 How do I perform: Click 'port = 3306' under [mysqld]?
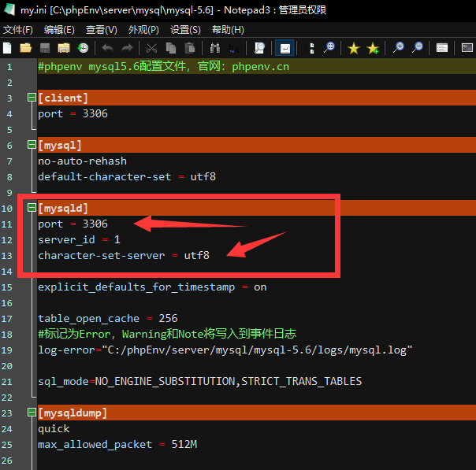pyautogui.click(x=73, y=224)
